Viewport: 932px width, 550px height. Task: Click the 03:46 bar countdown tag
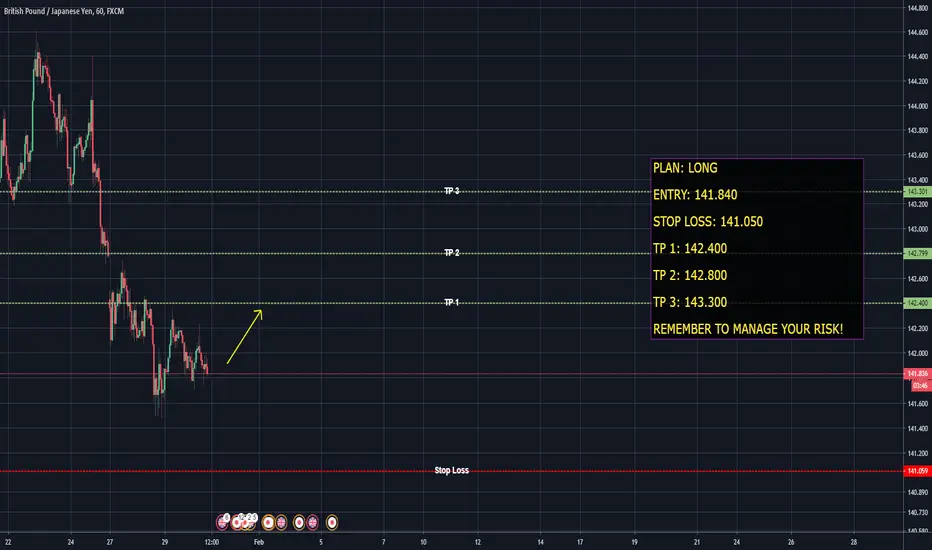click(921, 385)
